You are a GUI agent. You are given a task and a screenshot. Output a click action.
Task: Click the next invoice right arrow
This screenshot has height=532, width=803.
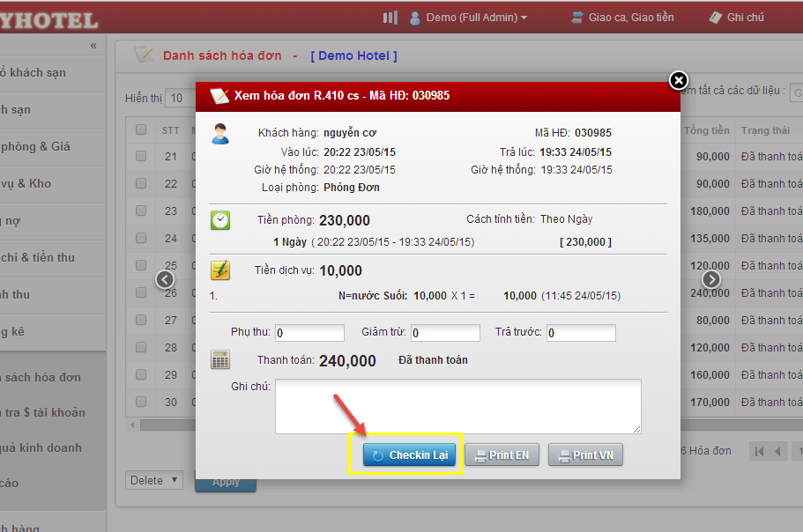(x=711, y=279)
